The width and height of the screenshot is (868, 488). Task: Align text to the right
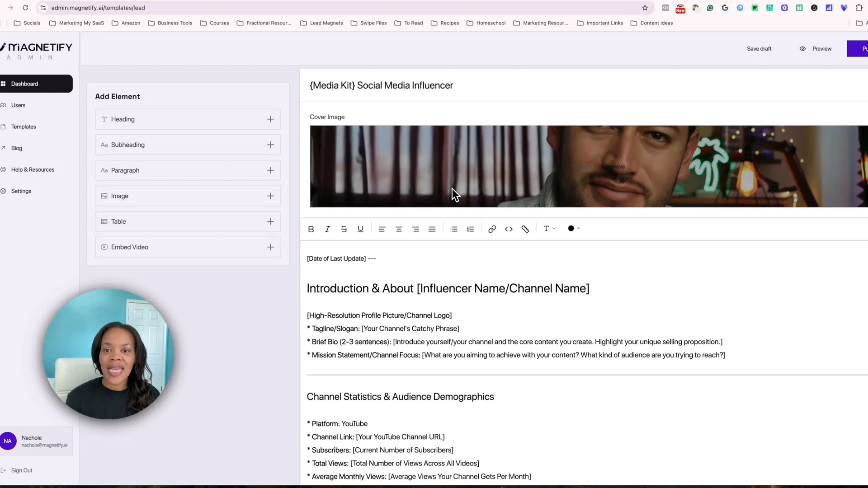[x=415, y=229]
